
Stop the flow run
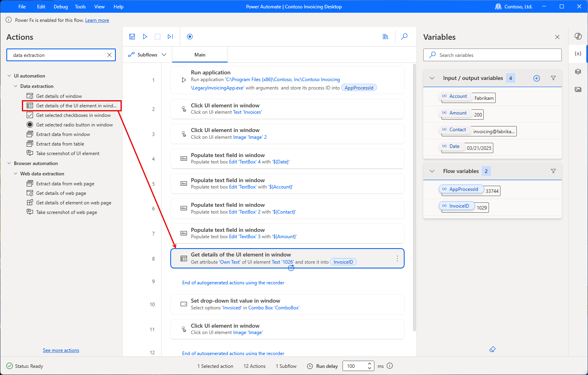(158, 36)
